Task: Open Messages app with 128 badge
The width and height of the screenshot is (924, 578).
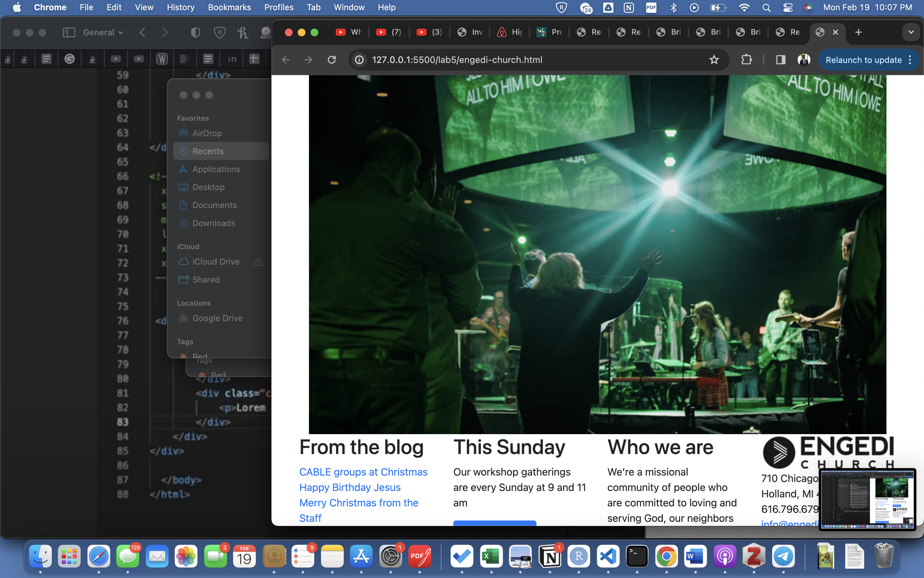Action: coord(127,556)
